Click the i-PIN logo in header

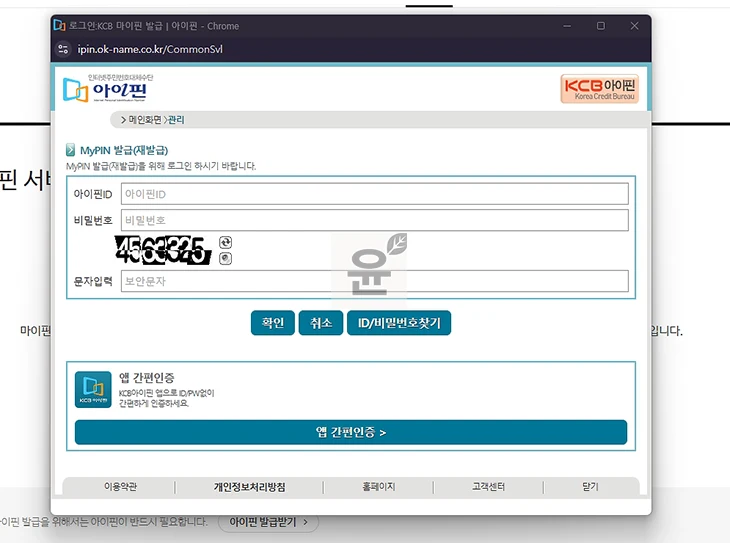(x=98, y=88)
